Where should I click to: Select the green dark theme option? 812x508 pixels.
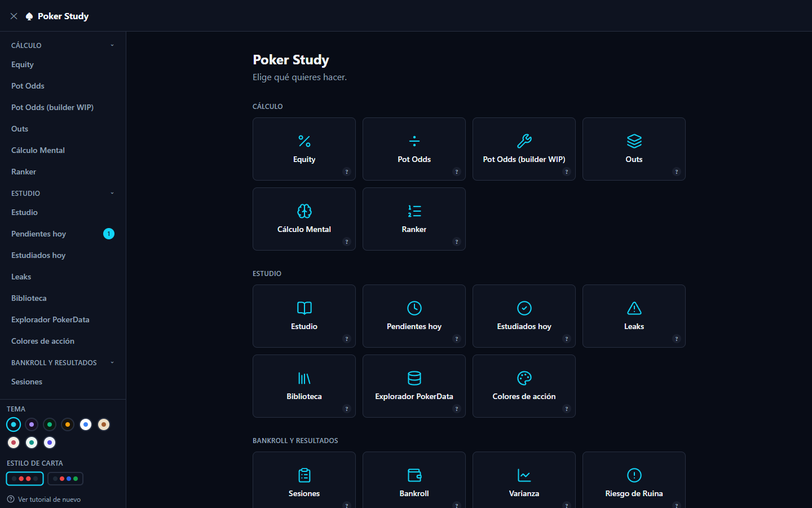tap(50, 424)
